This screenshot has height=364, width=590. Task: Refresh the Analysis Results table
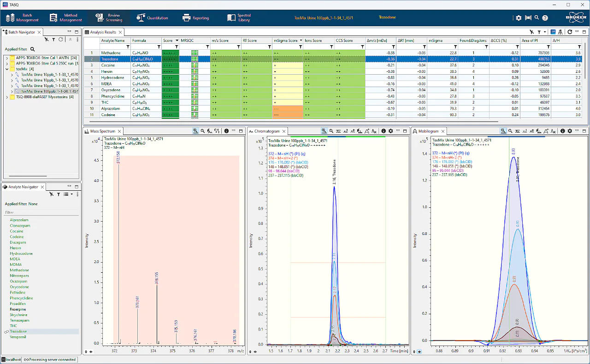point(570,32)
